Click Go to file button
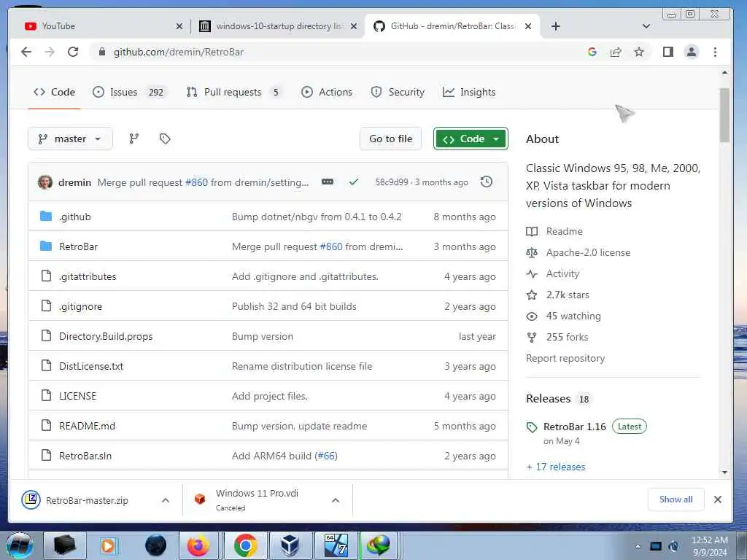This screenshot has height=560, width=747. click(x=391, y=139)
